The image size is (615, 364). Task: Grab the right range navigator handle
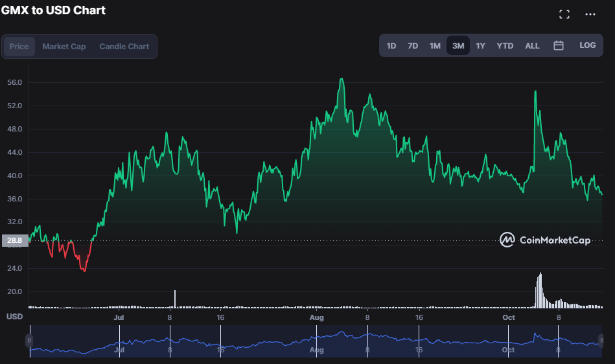[601, 340]
